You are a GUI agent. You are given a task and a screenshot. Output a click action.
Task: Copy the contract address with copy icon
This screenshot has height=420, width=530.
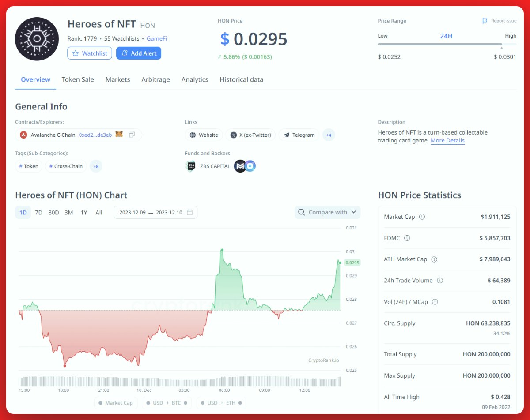pos(132,135)
